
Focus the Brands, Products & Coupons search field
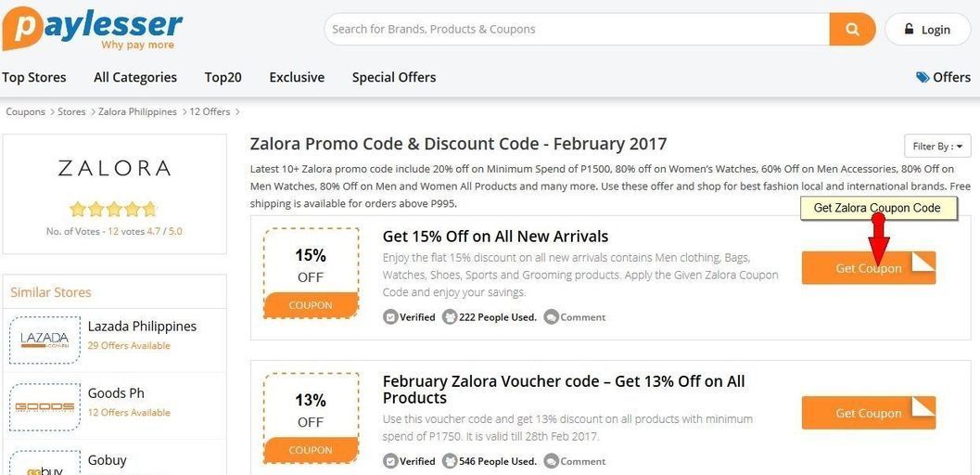(575, 29)
